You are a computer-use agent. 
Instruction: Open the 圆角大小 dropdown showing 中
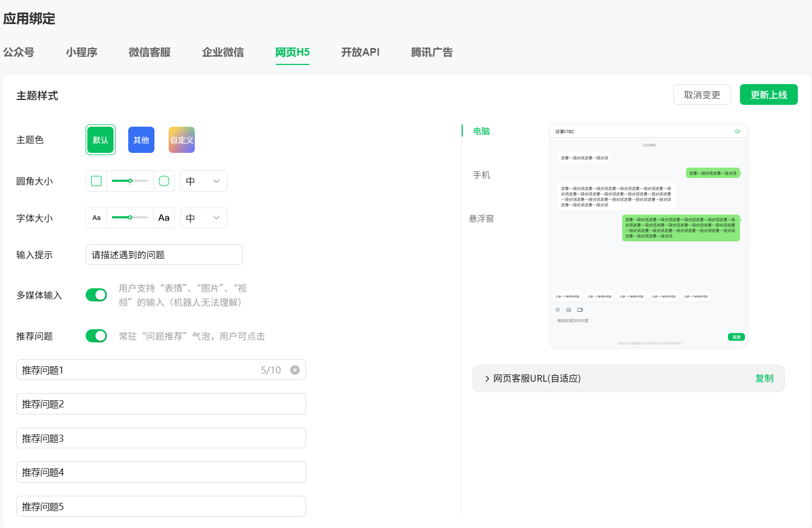(204, 181)
